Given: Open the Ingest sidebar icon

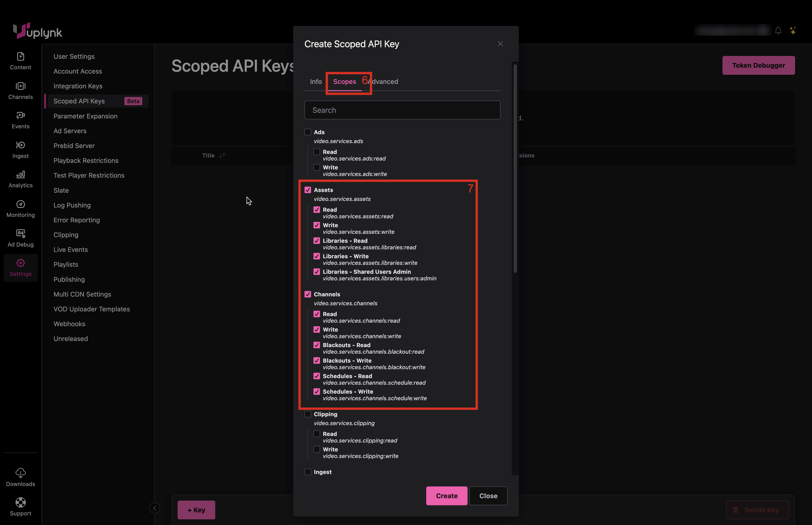Looking at the screenshot, I should 20,145.
